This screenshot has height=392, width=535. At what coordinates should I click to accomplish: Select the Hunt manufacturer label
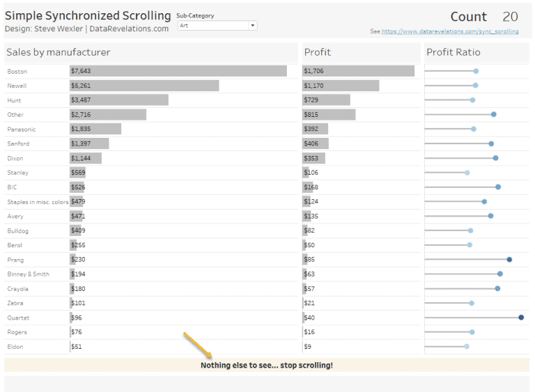[x=14, y=100]
